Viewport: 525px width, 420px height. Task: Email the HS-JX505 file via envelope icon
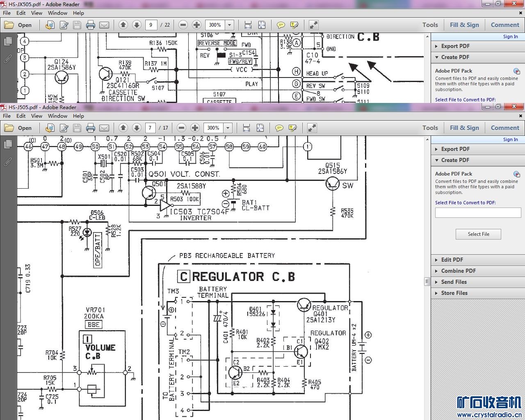click(x=104, y=25)
